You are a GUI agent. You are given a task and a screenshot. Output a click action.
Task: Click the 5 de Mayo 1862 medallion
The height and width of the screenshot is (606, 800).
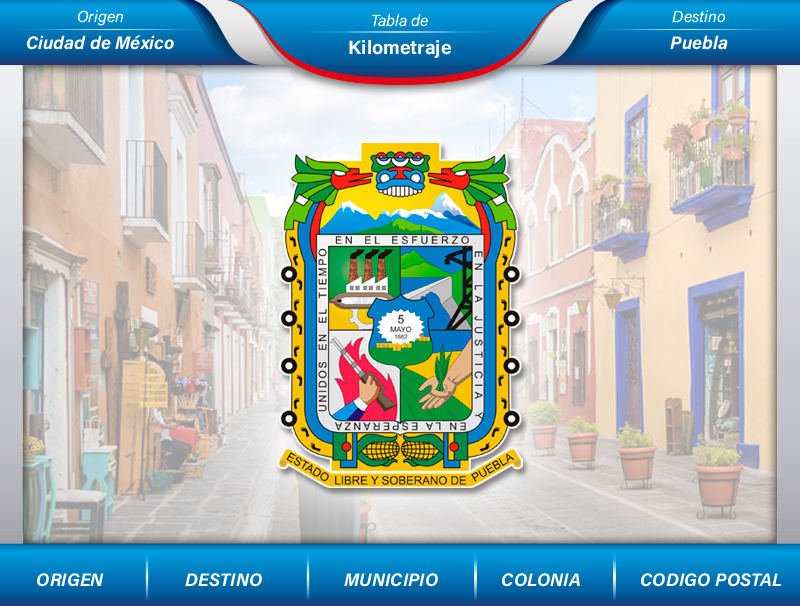[401, 325]
